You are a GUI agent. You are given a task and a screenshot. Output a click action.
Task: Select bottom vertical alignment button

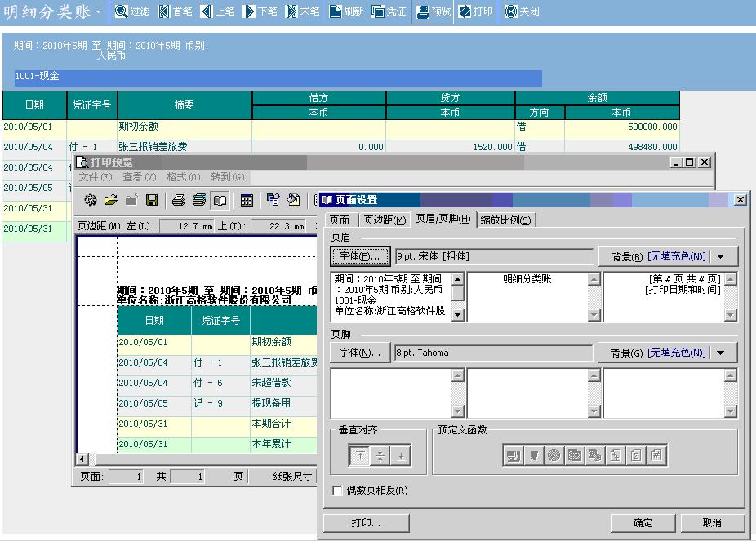coord(400,457)
